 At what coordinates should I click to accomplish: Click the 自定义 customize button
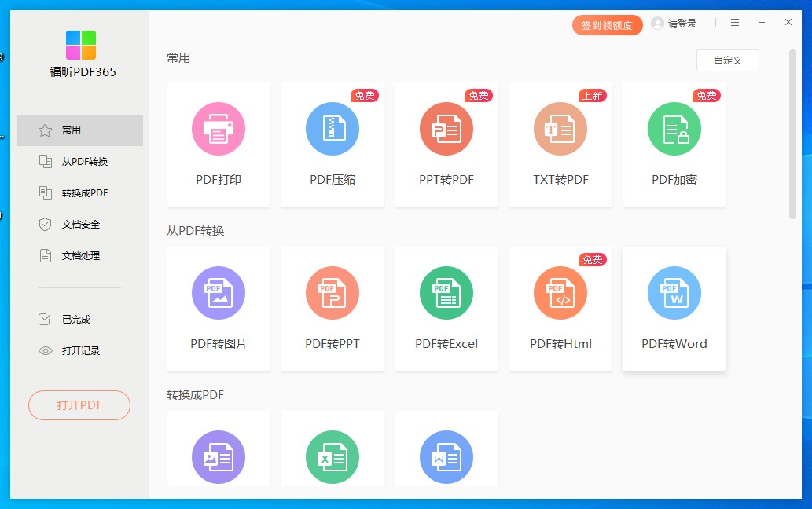pos(728,60)
